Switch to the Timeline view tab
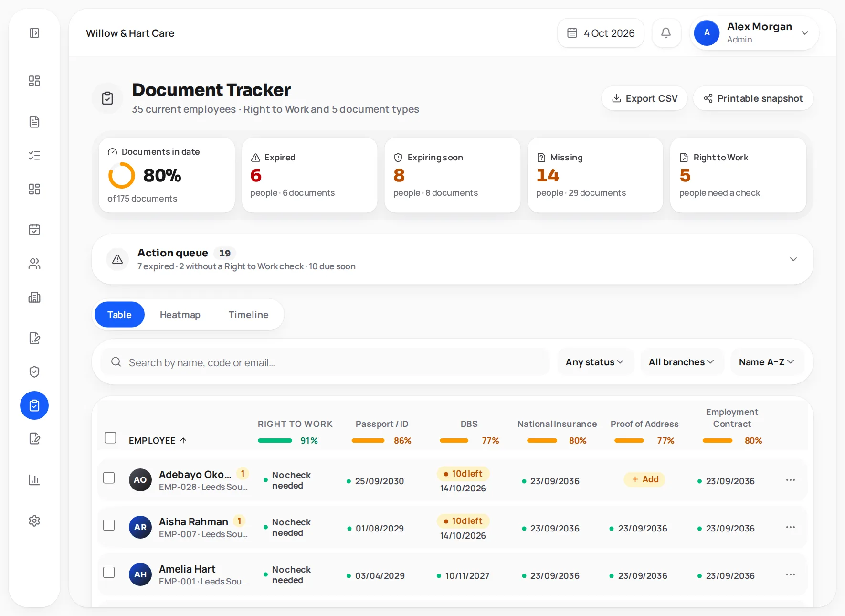Screen dimensions: 845x616 click(248, 315)
